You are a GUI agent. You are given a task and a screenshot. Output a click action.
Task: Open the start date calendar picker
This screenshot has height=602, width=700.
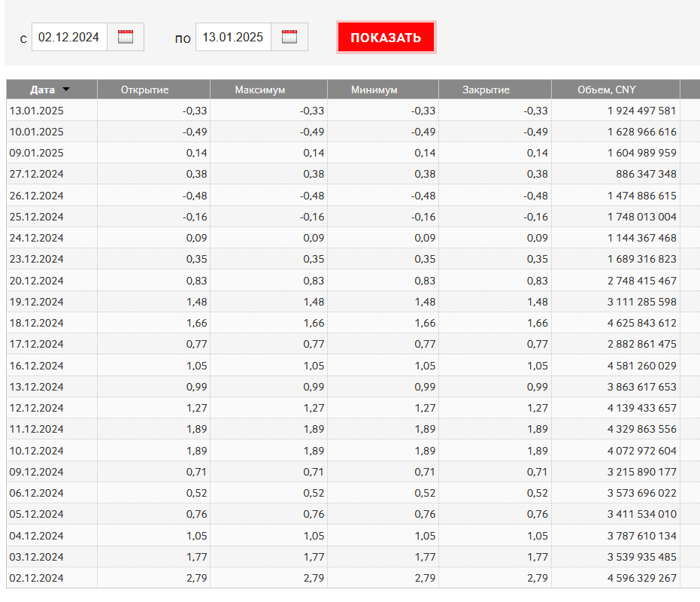pos(126,37)
